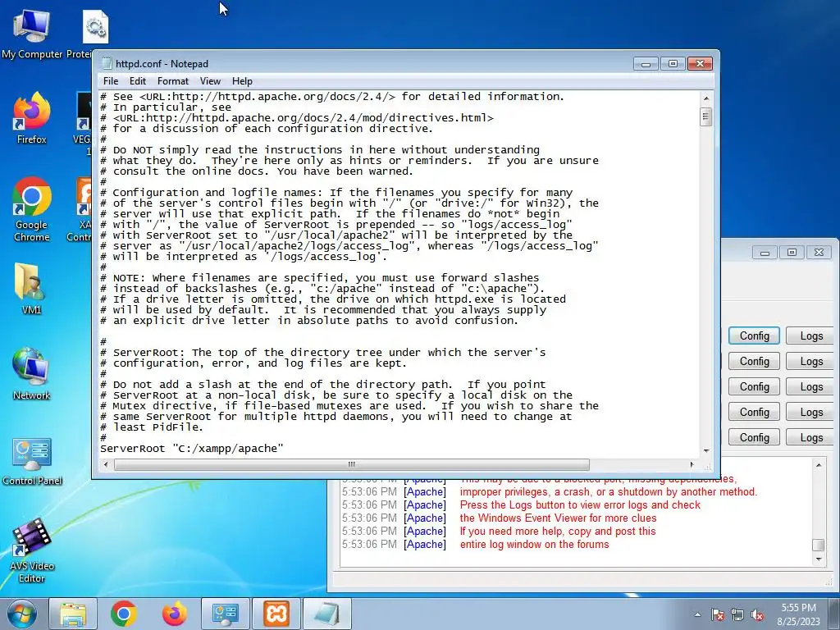Click the Notepad vertical scroll thumb
Image resolution: width=840 pixels, height=630 pixels.
pyautogui.click(x=706, y=116)
